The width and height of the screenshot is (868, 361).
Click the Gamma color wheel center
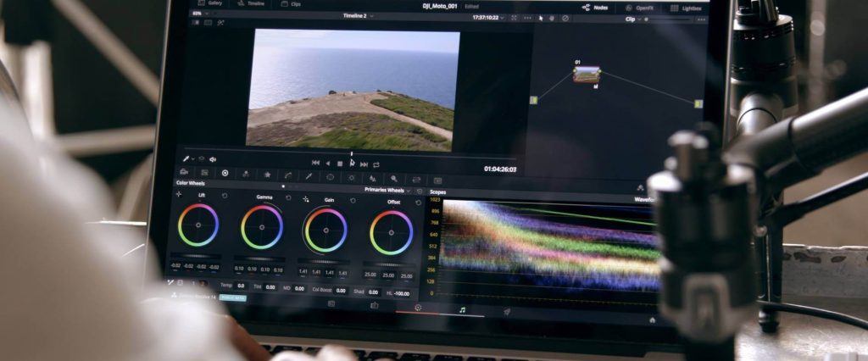point(262,227)
